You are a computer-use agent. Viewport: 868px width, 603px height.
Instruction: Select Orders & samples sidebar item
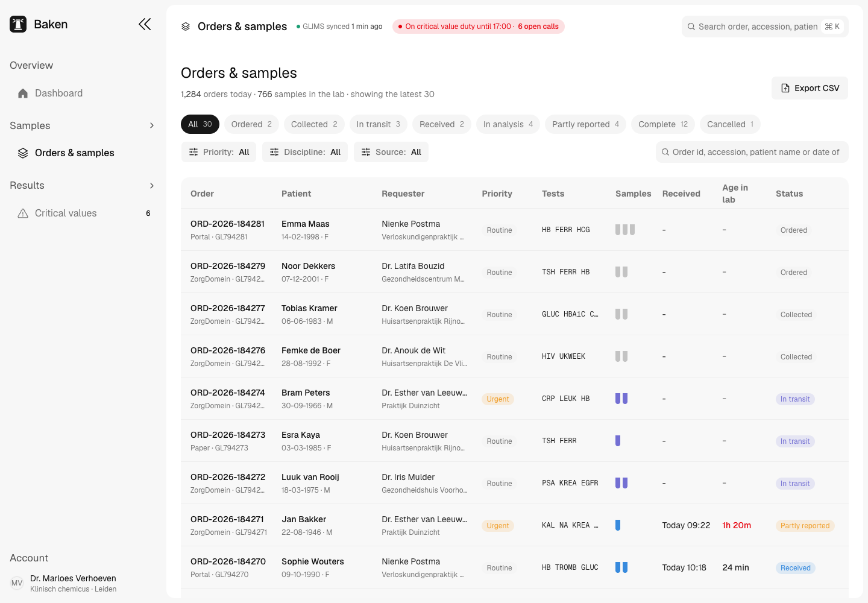coord(83,153)
